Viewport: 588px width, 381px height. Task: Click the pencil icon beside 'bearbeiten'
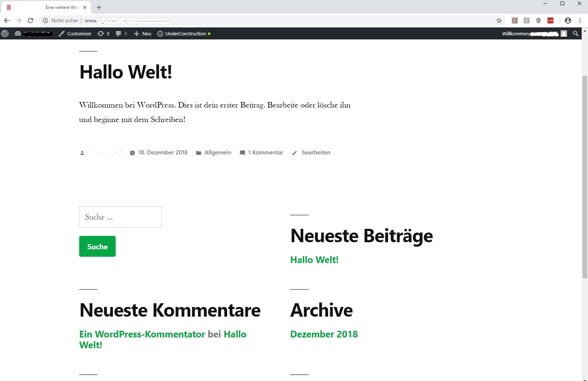tap(295, 153)
